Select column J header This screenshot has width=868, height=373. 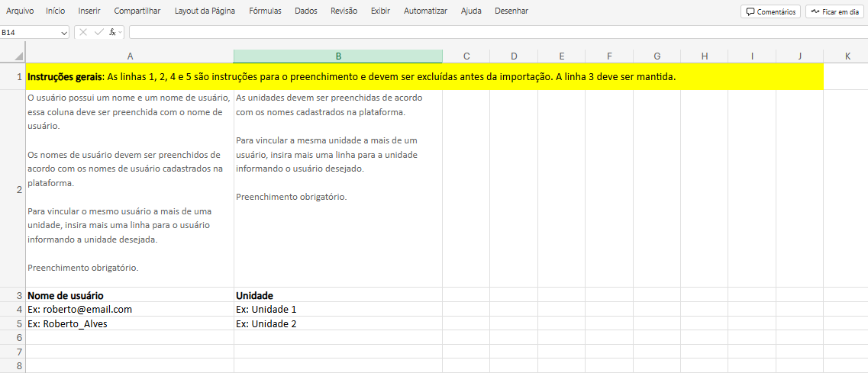(799, 56)
